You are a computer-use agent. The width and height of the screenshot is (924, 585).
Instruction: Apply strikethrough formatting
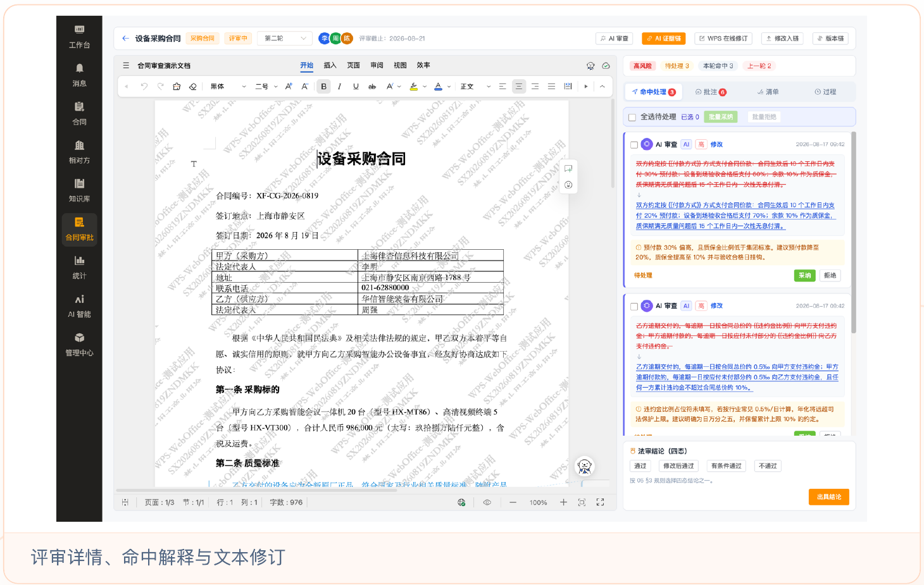[x=372, y=87]
